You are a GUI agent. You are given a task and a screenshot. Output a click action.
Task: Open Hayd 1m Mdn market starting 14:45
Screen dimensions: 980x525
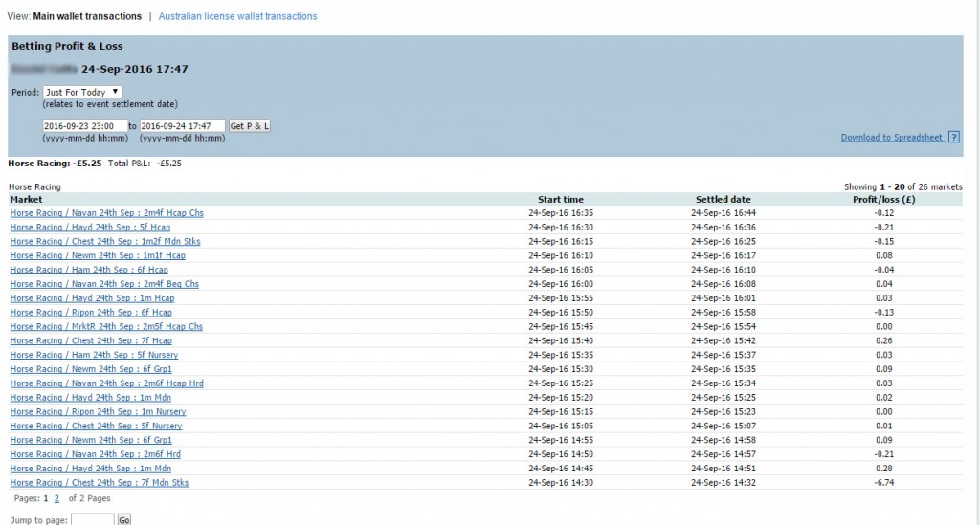click(91, 469)
